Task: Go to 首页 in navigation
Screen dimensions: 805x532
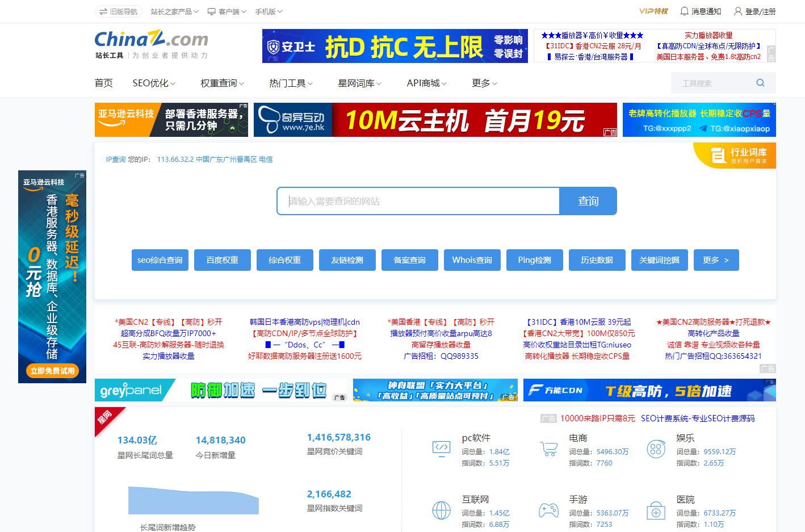Action: (103, 83)
